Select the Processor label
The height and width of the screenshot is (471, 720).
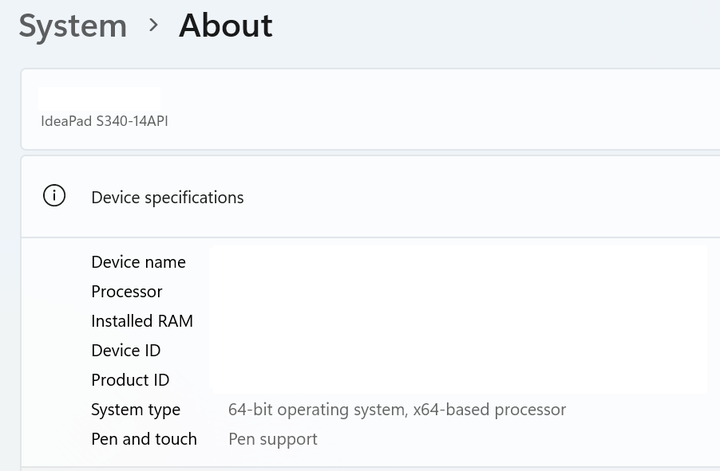click(126, 292)
